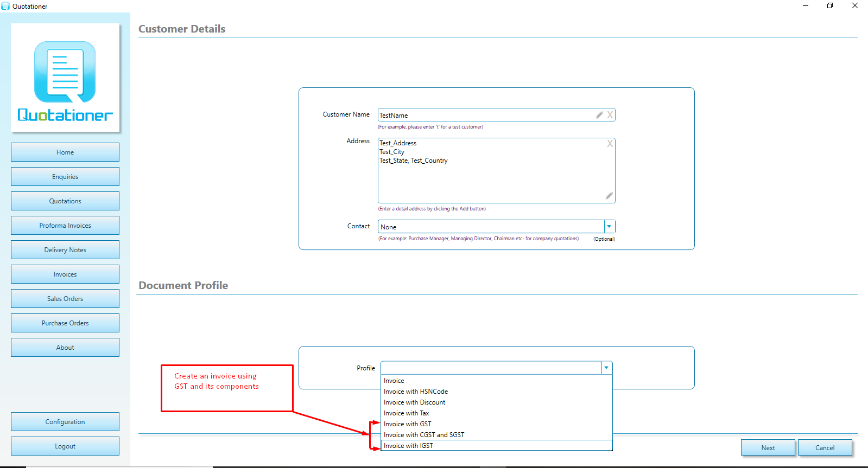Select 'Invoice with GST' profile option
868x468 pixels.
[497, 424]
